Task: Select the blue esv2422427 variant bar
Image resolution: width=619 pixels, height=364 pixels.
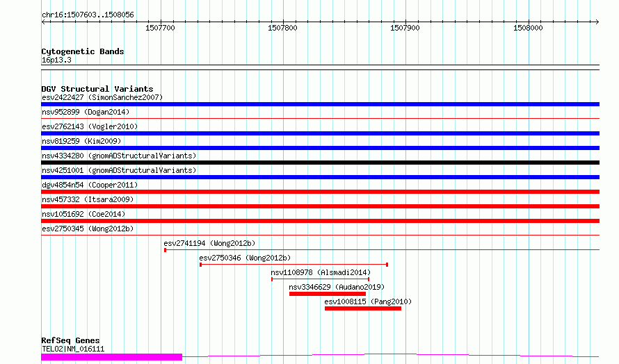Action: point(320,104)
